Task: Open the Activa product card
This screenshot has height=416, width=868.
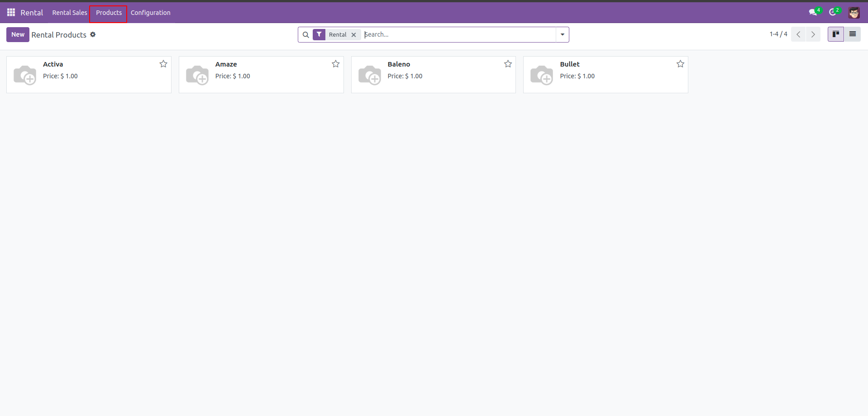Action: pyautogui.click(x=89, y=75)
